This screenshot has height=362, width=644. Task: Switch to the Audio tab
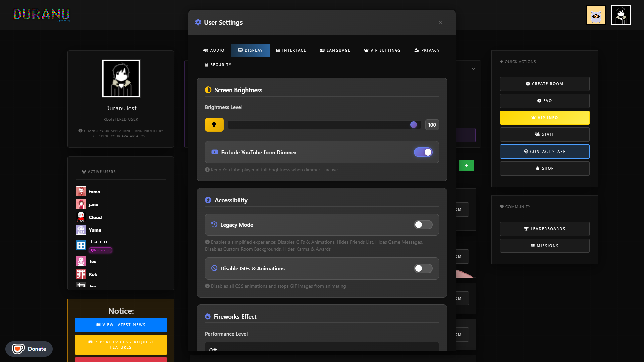tap(214, 50)
